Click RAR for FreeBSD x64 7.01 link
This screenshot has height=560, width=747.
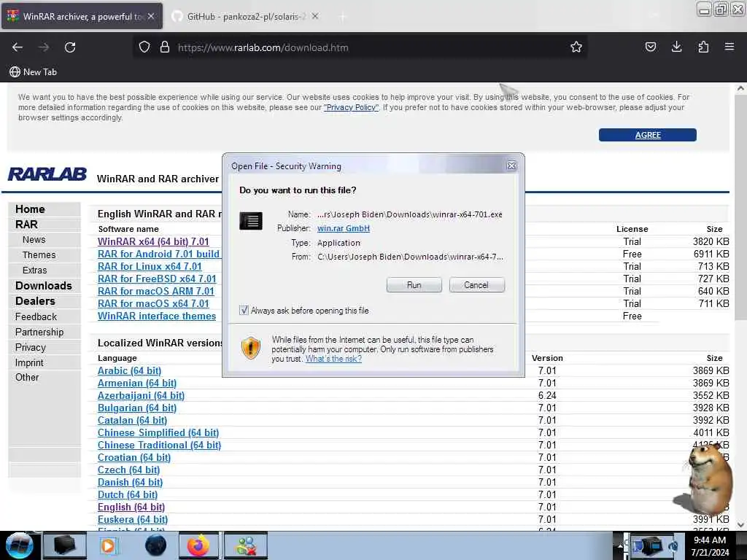point(157,279)
